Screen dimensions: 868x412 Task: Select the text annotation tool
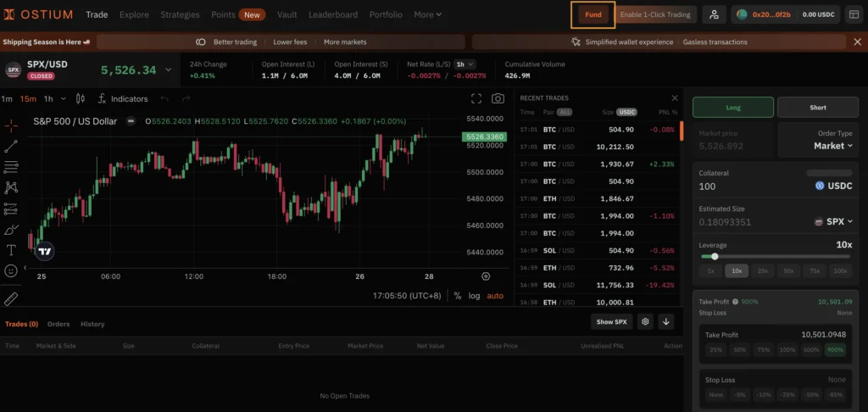(11, 250)
